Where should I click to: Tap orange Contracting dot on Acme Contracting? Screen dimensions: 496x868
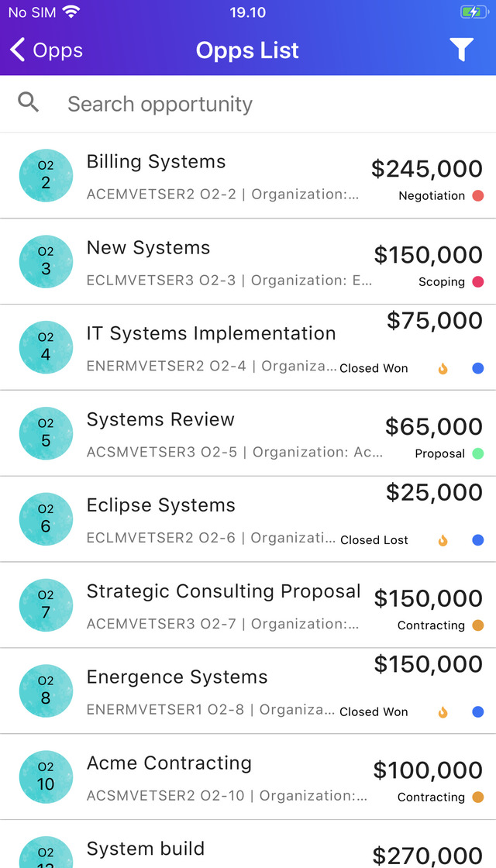[x=477, y=797]
